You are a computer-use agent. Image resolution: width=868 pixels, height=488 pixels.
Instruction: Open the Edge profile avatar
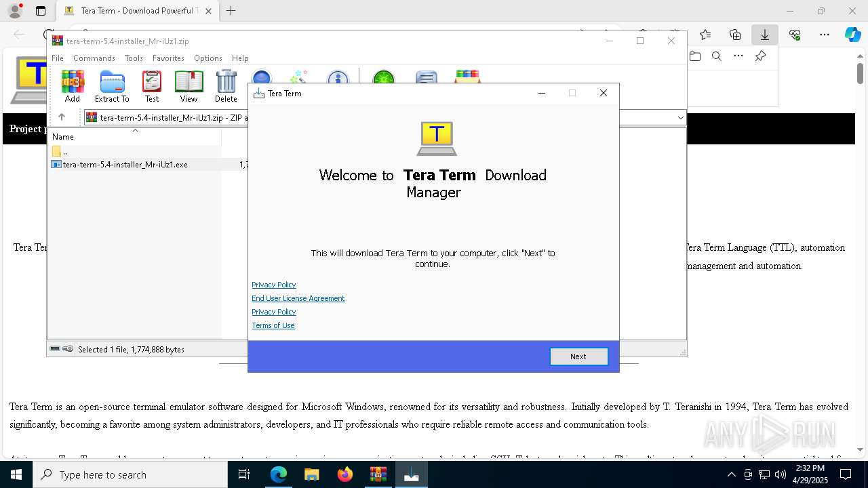(15, 11)
